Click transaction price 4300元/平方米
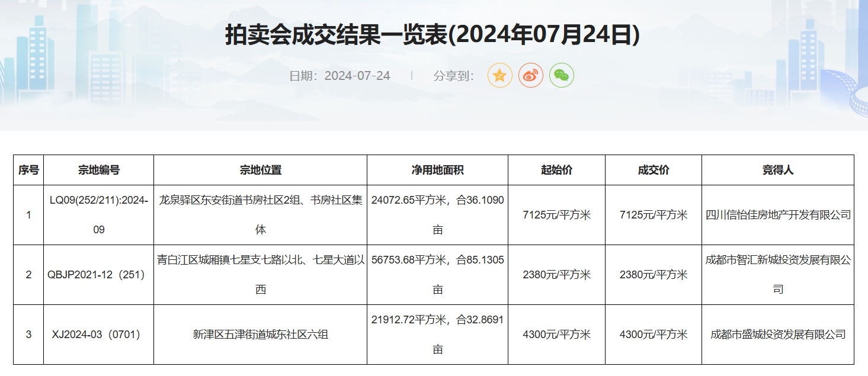Screen dimensions: 868x376 pyautogui.click(x=654, y=335)
